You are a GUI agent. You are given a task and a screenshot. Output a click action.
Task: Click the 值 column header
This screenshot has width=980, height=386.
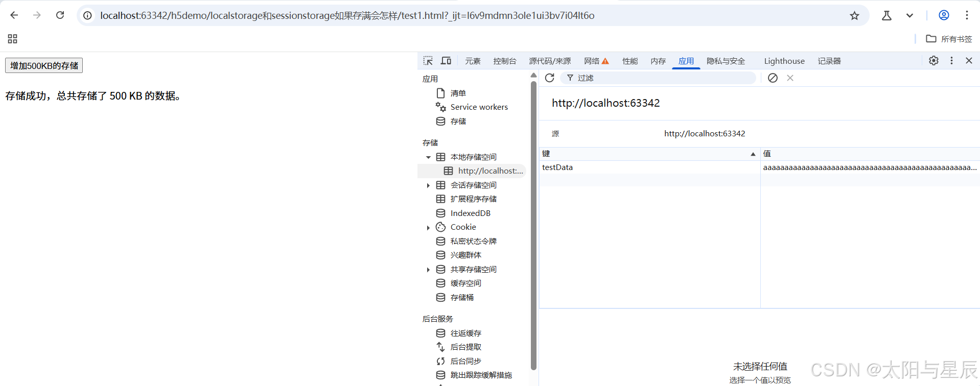click(x=870, y=154)
